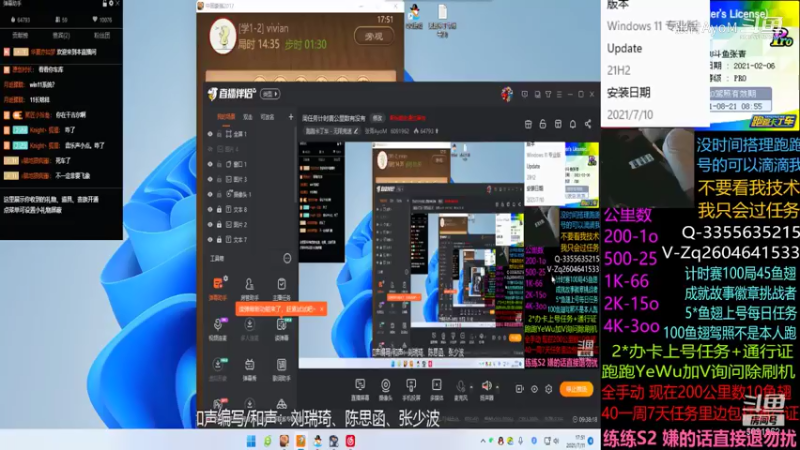Click 修改 button next to stream title
800x450 pixels.
[377, 118]
